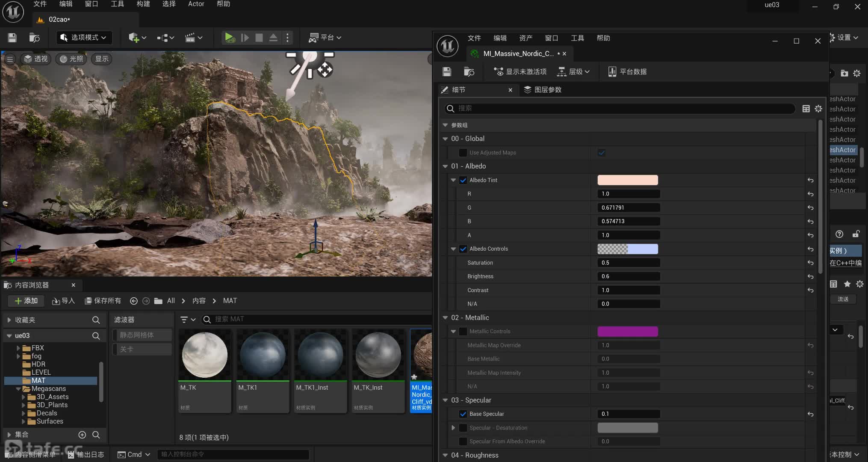Uncheck the Albedo Controls override checkbox

[x=463, y=249]
